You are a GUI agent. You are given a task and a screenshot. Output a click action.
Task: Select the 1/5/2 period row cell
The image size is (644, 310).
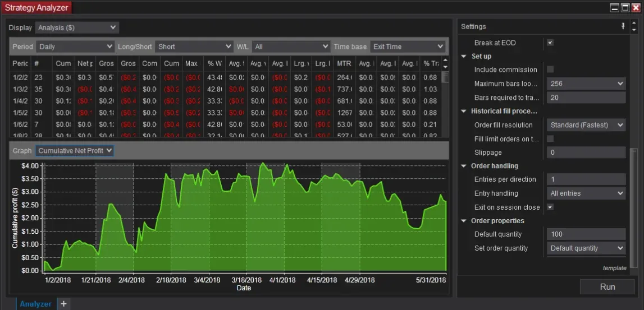[20, 113]
